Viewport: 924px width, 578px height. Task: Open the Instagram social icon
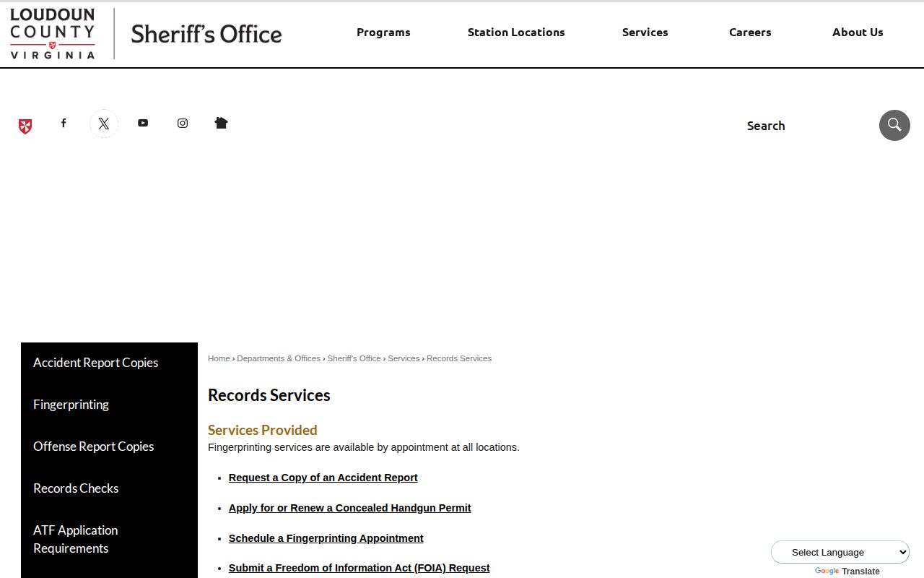pos(183,123)
